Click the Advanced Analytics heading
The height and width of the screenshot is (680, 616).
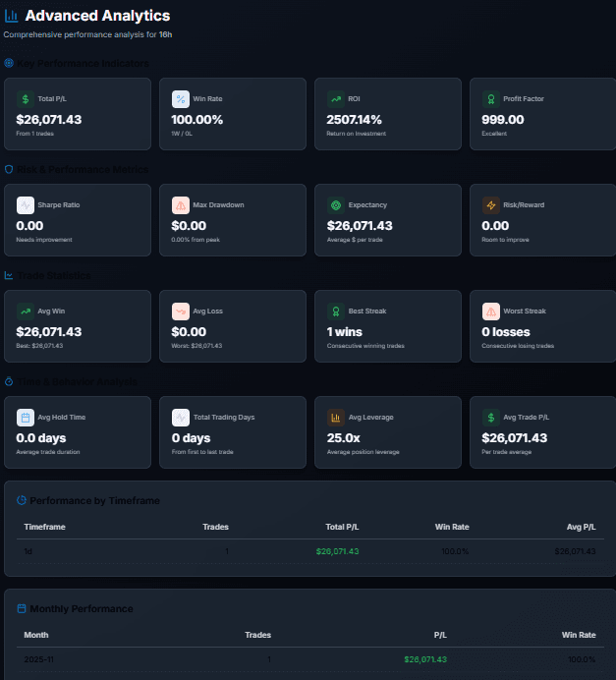pos(97,16)
